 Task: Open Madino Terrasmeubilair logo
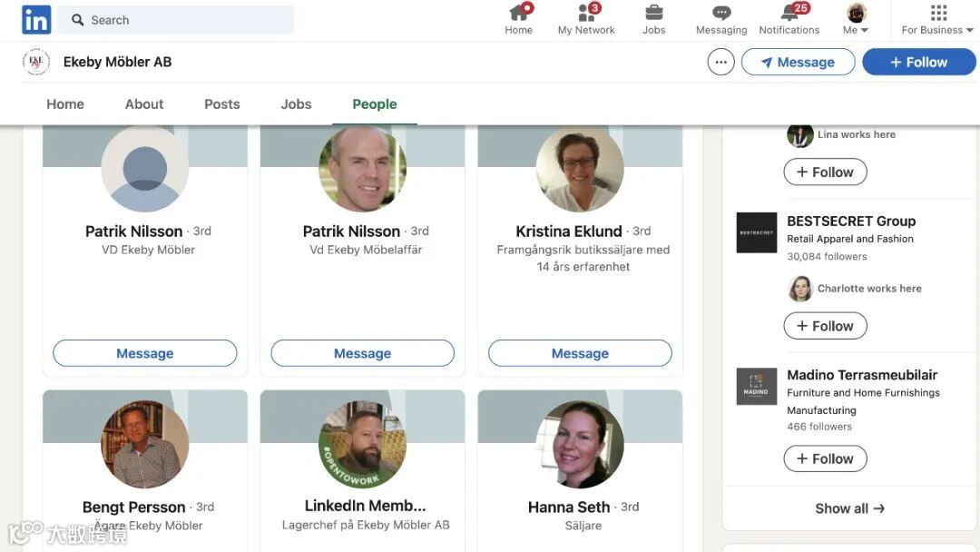click(x=756, y=387)
